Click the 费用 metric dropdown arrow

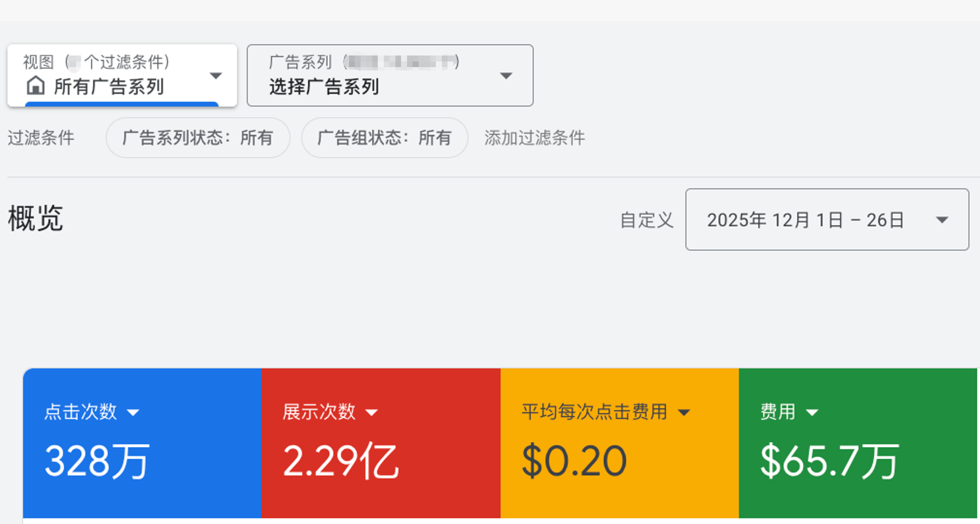tap(812, 413)
